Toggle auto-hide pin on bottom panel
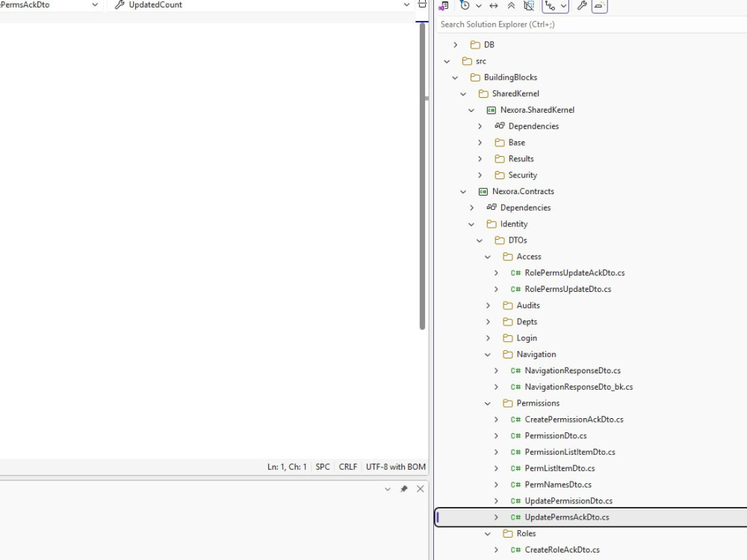The width and height of the screenshot is (747, 560). pos(404,489)
